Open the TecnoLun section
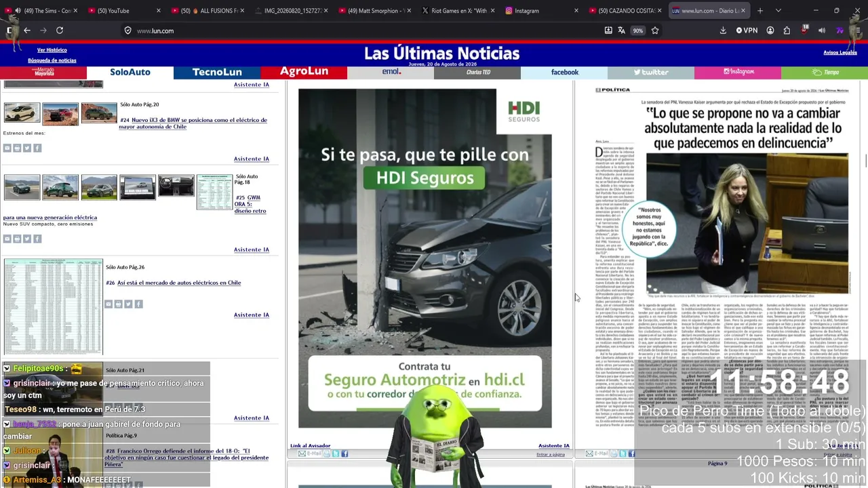The width and height of the screenshot is (868, 488). [x=217, y=72]
